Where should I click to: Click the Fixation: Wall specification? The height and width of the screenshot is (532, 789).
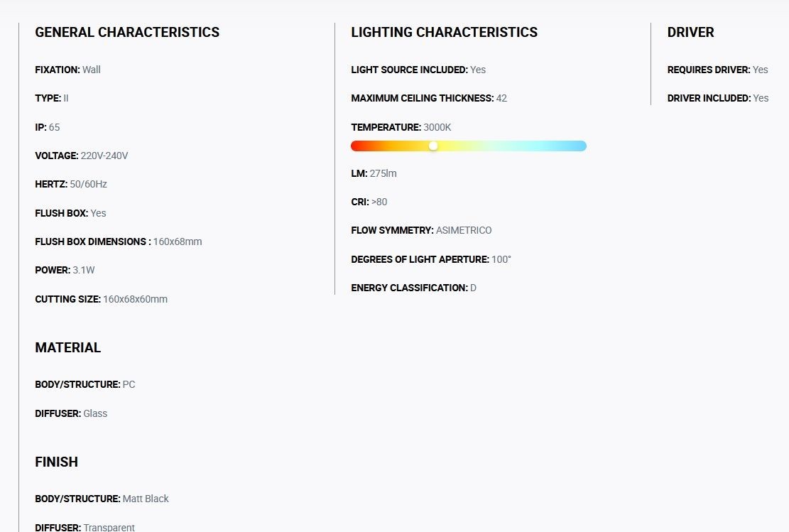68,70
